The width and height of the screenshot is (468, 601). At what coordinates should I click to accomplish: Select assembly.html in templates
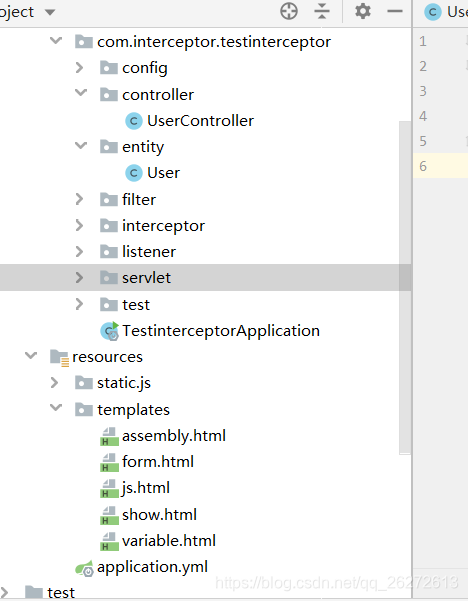(x=174, y=436)
